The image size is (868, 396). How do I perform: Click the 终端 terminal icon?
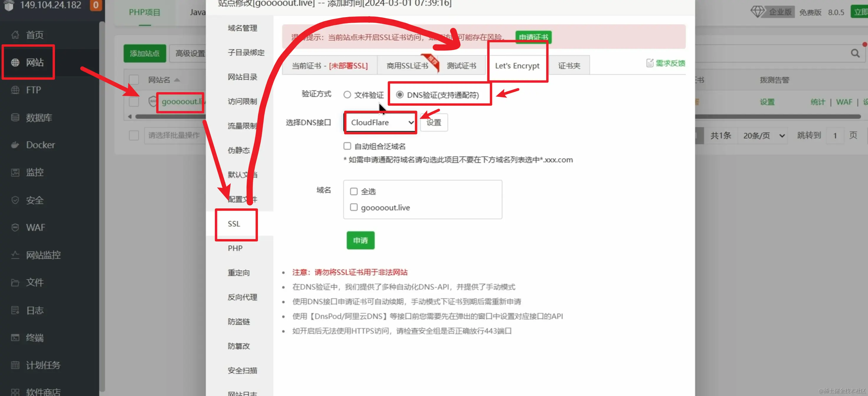[x=15, y=337]
